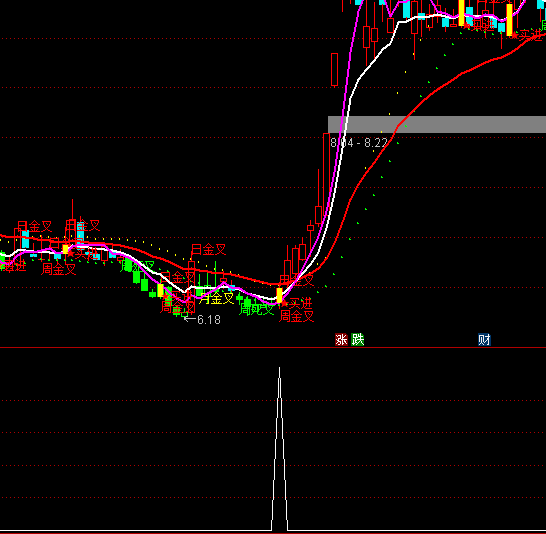
Task: Click the white spike peak in the indicator pane
Action: pos(279,369)
